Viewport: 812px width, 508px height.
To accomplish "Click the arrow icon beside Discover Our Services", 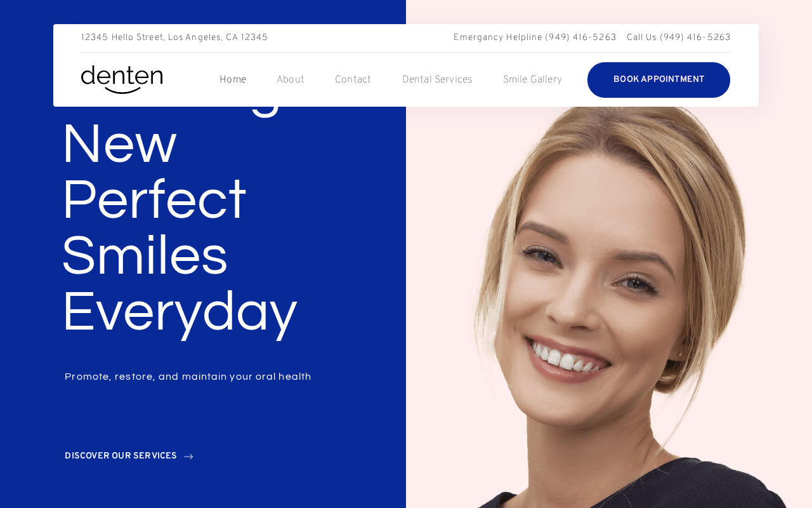I will [188, 457].
